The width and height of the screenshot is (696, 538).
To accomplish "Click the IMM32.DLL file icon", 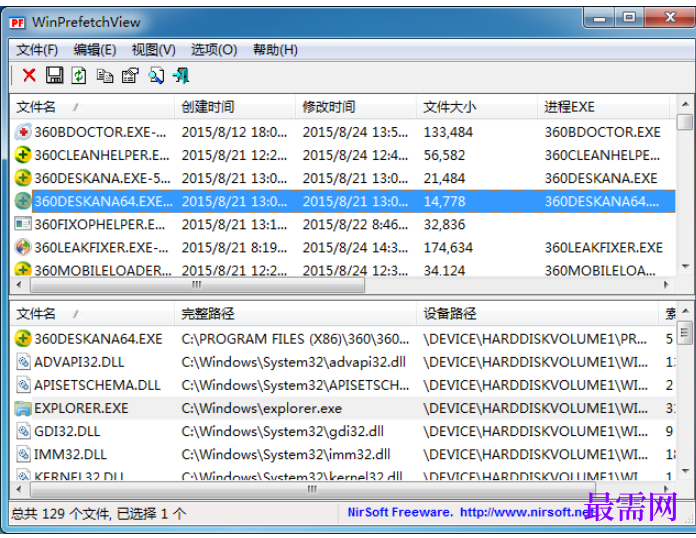I will click(x=23, y=454).
